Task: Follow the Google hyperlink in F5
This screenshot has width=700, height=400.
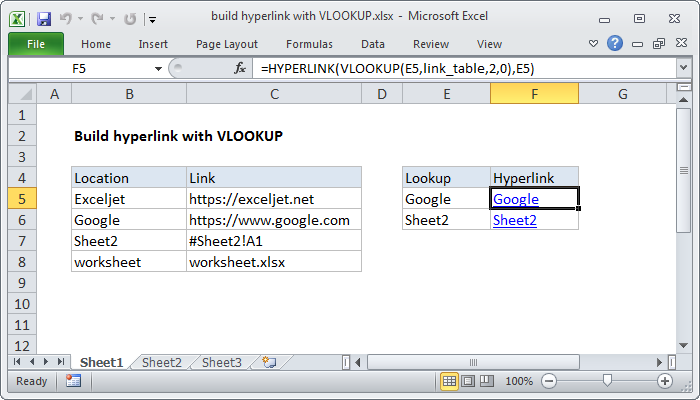Action: 516,199
